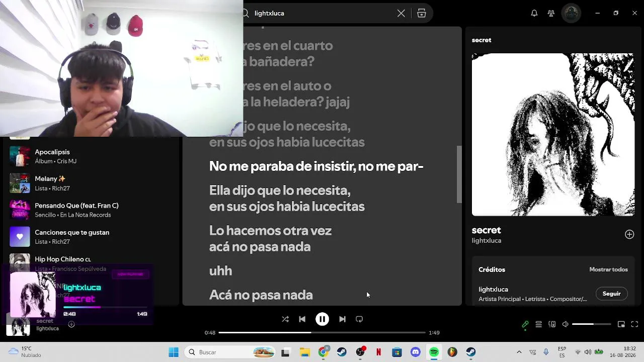Viewport: 644px width, 362px height.
Task: Open Netflix from the taskbar
Action: point(378,352)
